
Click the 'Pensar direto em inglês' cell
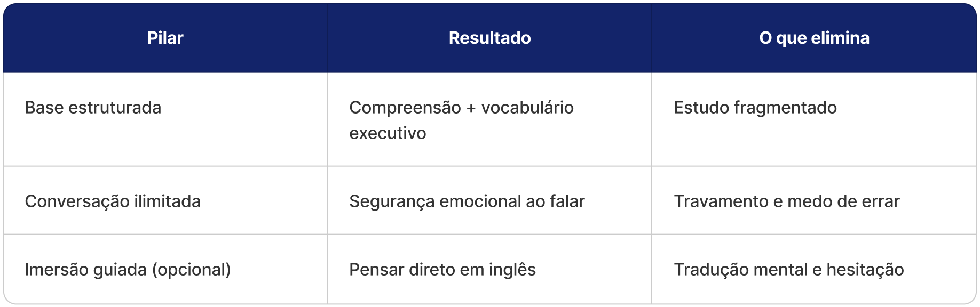[x=442, y=270]
